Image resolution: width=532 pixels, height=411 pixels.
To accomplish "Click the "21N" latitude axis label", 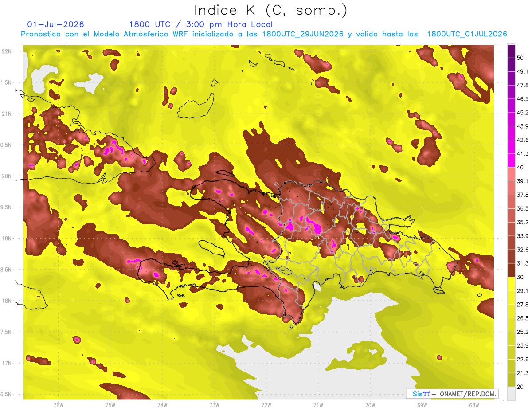I will [x=8, y=114].
